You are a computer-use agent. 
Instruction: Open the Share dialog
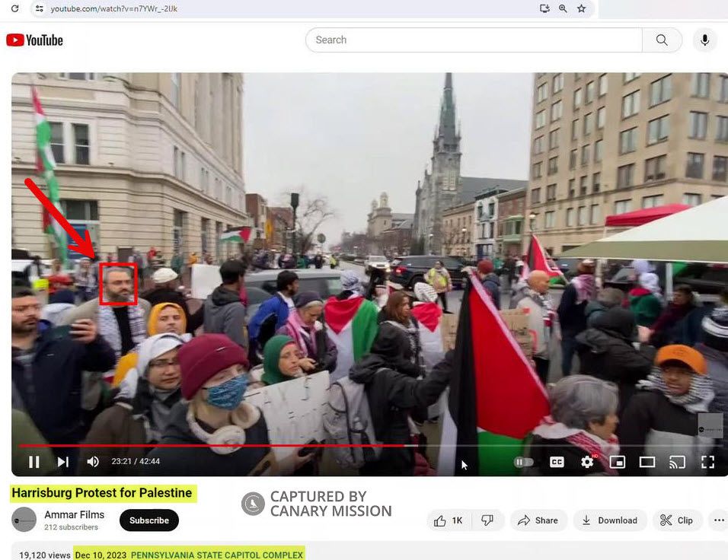538,520
